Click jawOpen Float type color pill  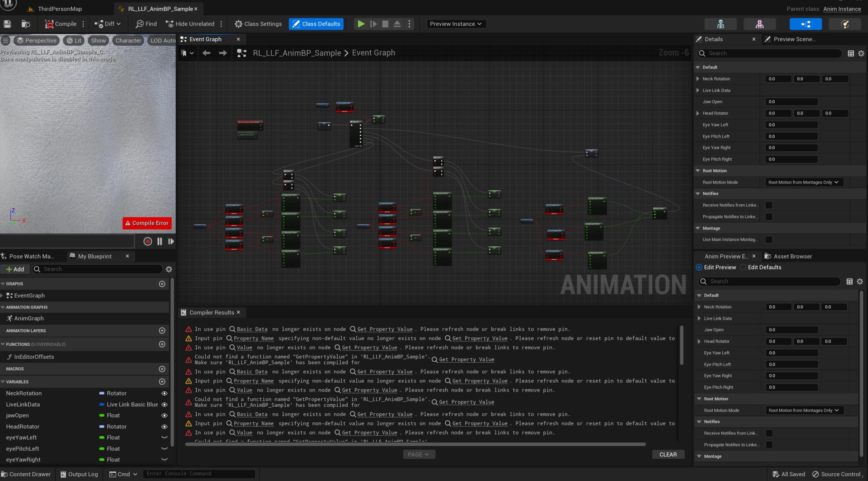point(102,416)
